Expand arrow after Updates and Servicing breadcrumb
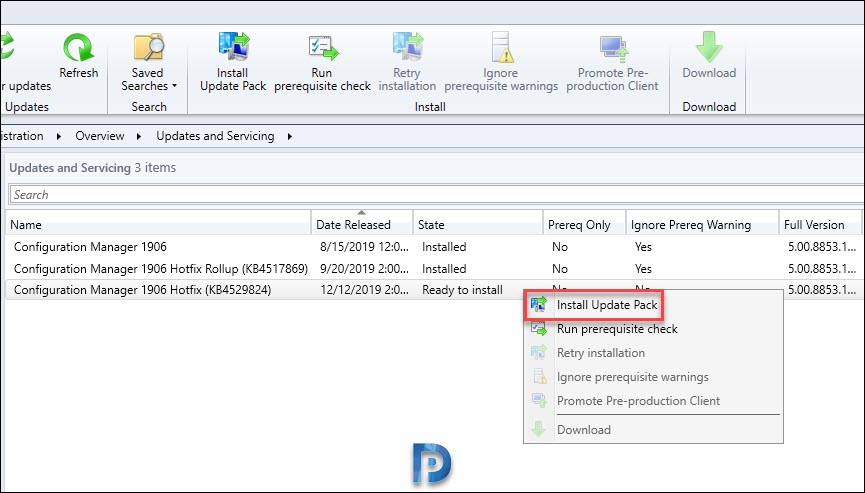Screen dimensions: 865x493 [290, 136]
